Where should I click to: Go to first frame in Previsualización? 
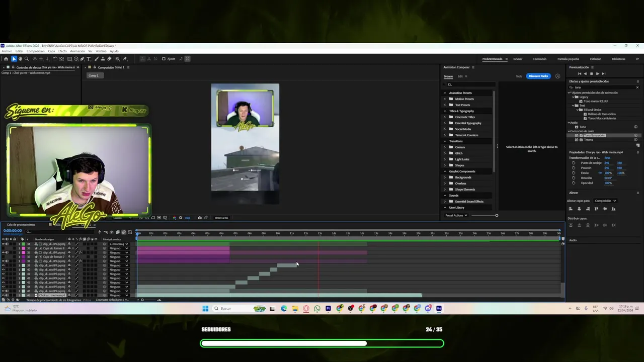coord(579,73)
